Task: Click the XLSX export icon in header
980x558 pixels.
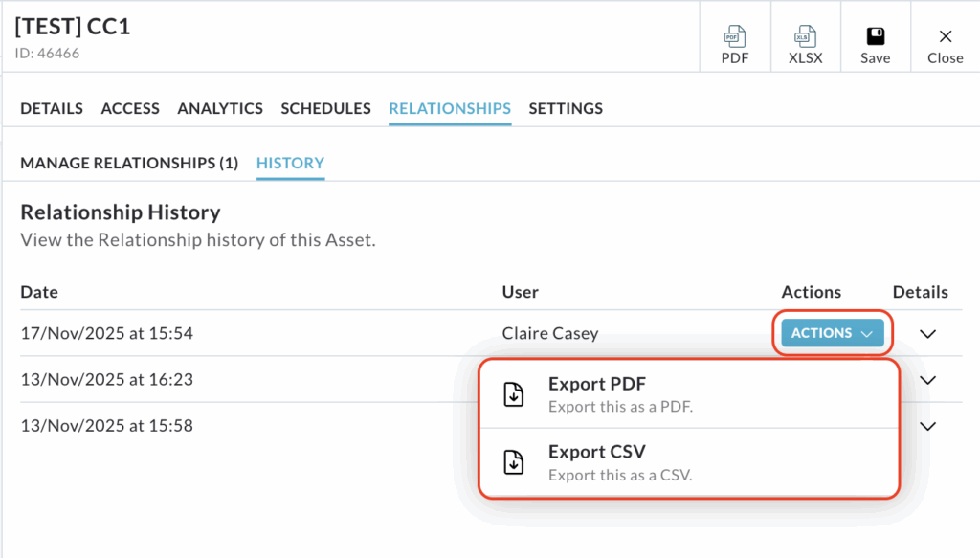Action: click(805, 37)
